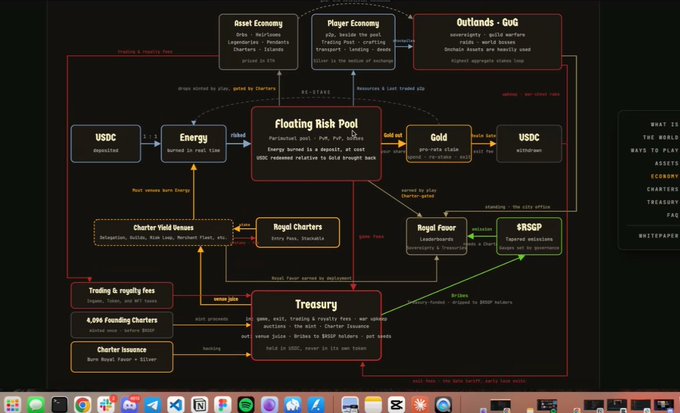Open Launchpad from the dock

[x=13, y=405]
